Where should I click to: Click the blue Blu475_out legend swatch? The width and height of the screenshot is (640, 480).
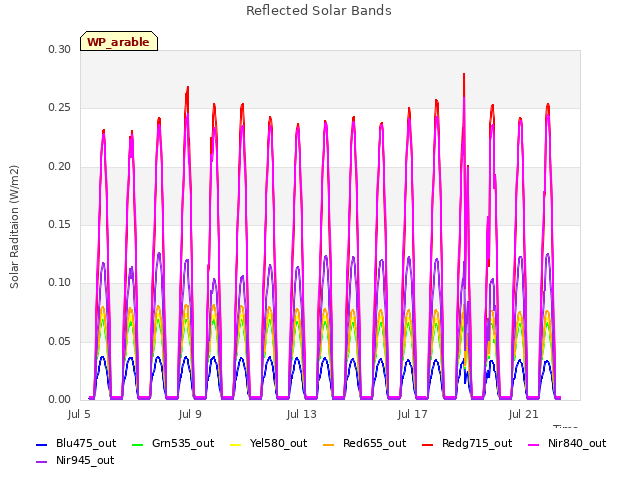click(x=42, y=444)
